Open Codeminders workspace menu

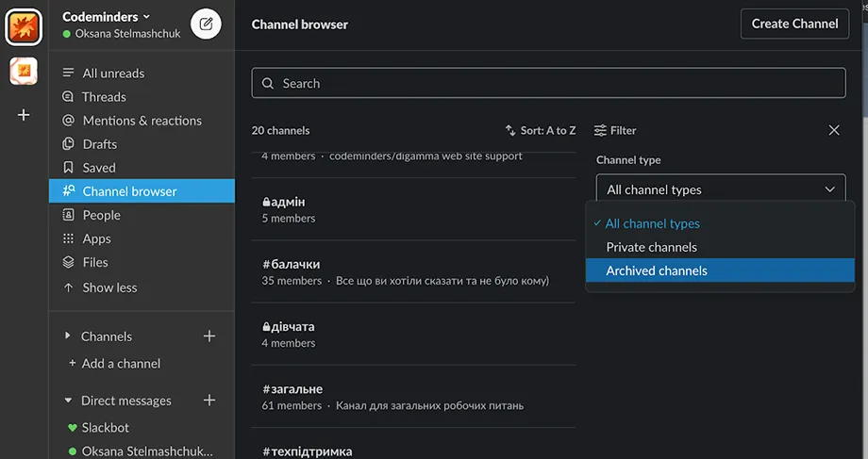coord(107,17)
